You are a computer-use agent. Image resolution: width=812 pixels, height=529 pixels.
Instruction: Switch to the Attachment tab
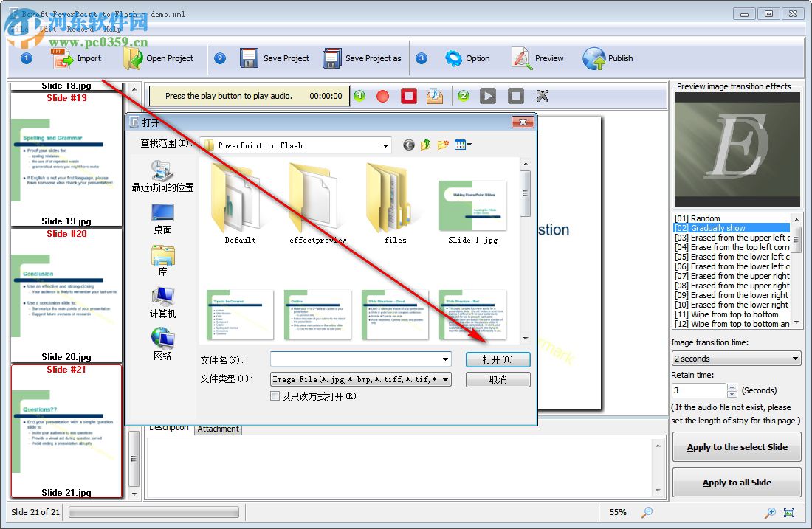click(218, 428)
